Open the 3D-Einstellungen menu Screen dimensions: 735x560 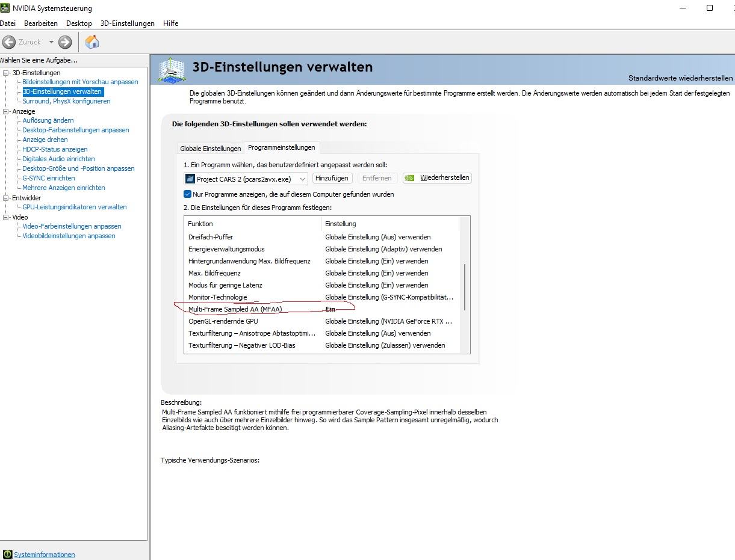[x=127, y=23]
